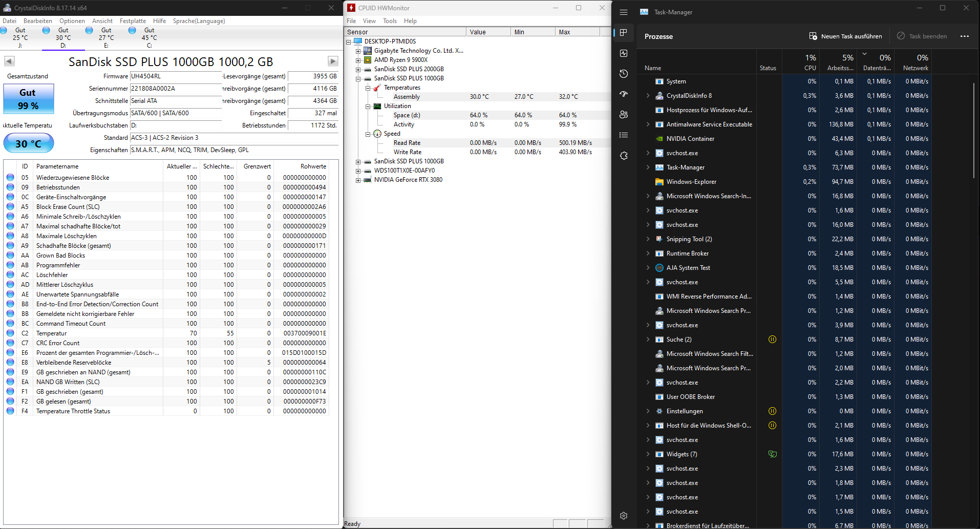Open the App-Verlauf history sidebar icon
The width and height of the screenshot is (980, 529).
tap(624, 74)
